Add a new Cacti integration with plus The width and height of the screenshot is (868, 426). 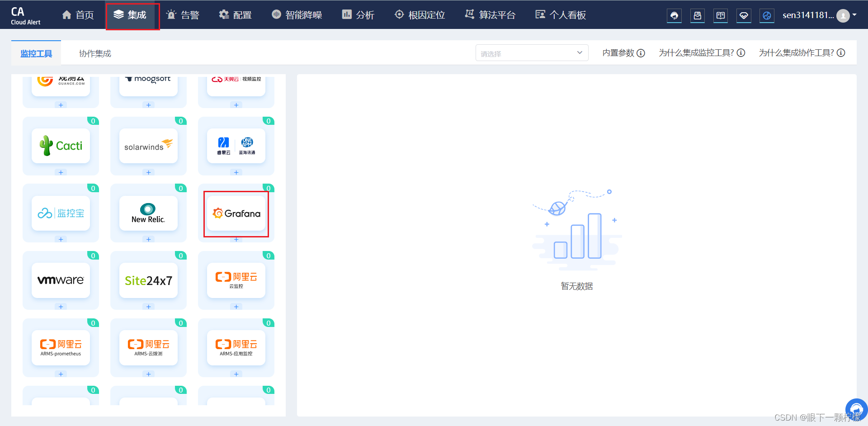61,172
